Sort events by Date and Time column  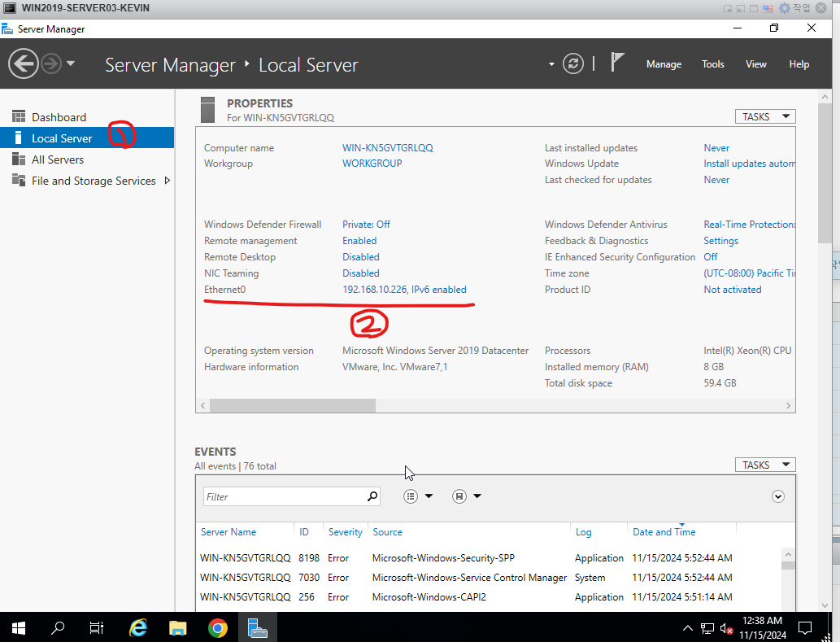coord(664,532)
